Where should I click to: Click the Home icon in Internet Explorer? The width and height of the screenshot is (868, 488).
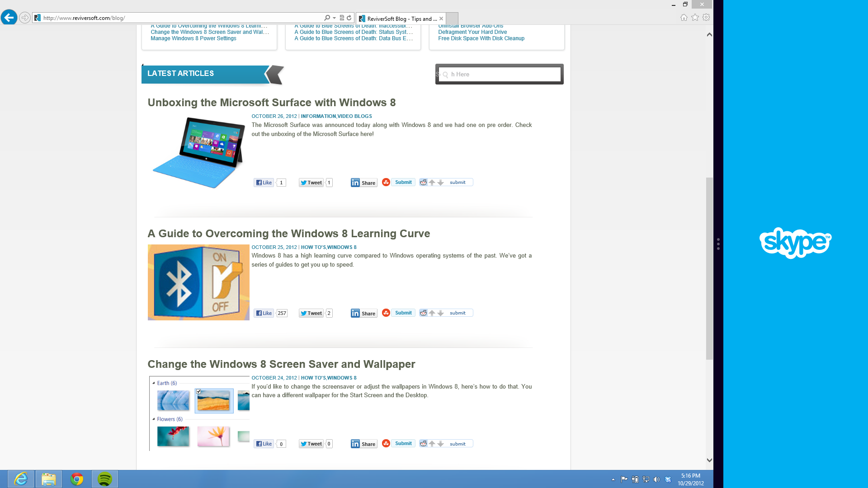tap(684, 18)
